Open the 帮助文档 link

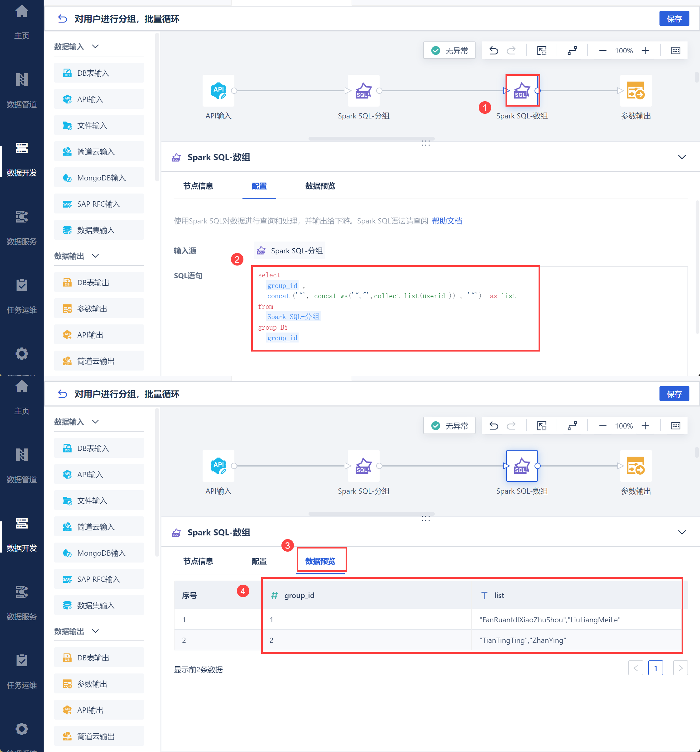pos(447,221)
